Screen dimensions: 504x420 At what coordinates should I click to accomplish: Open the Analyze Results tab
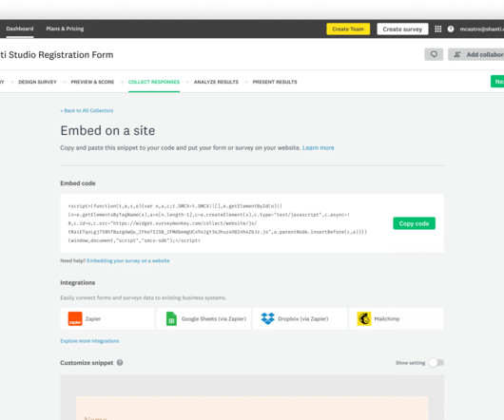click(216, 82)
